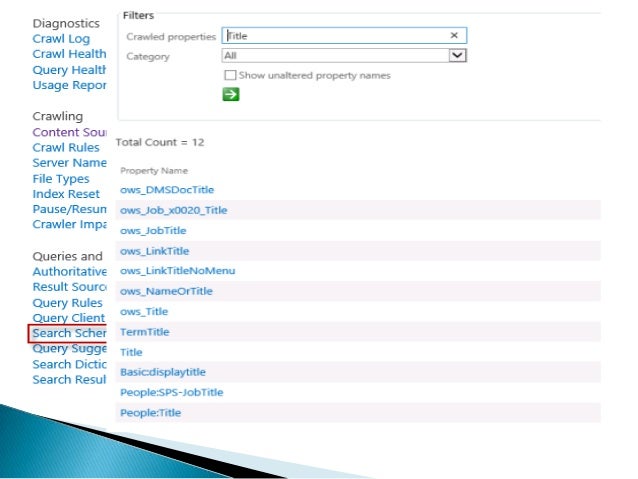The height and width of the screenshot is (479, 638).
Task: Open Authoritative Pages link
Action: point(69,272)
